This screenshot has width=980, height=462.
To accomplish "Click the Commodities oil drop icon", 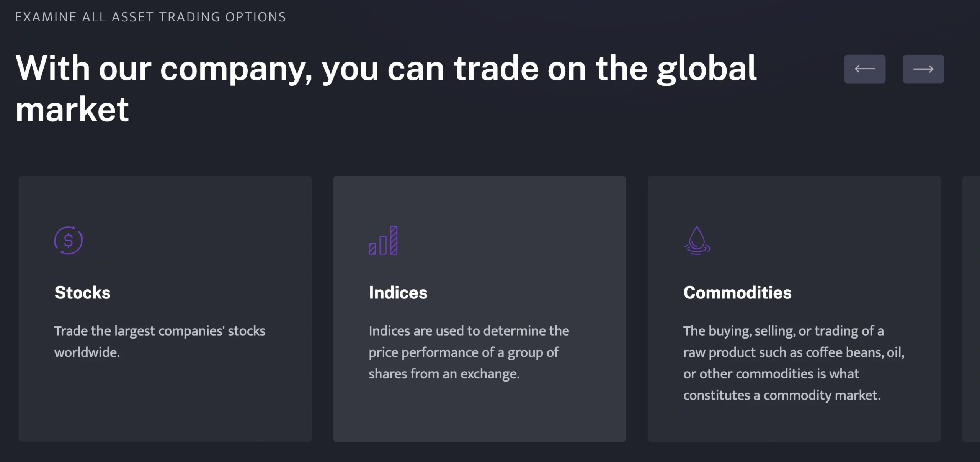I will click(x=697, y=240).
